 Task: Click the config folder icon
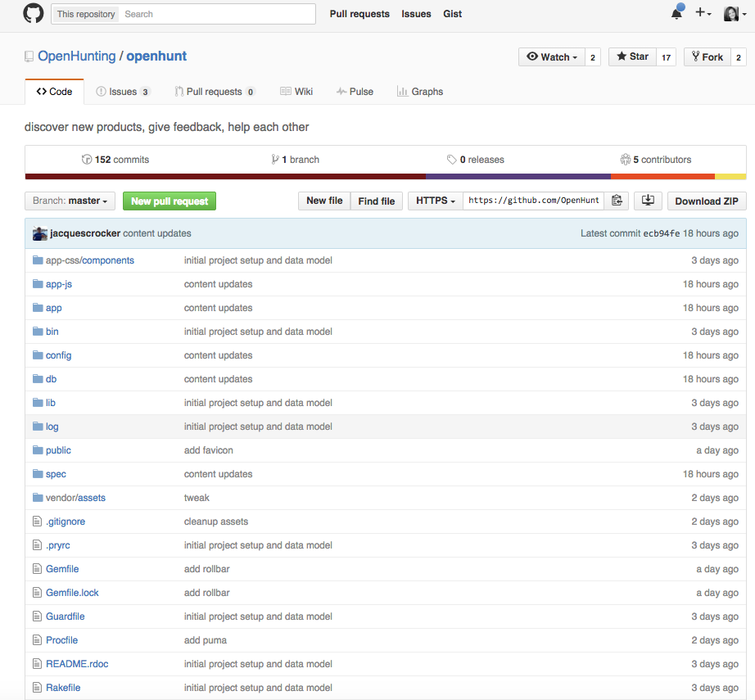[x=38, y=355]
